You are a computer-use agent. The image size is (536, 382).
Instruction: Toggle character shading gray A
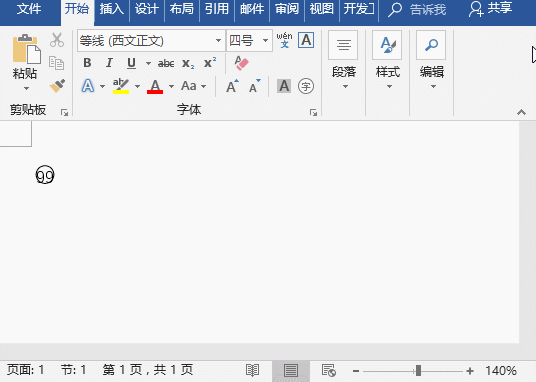[284, 86]
